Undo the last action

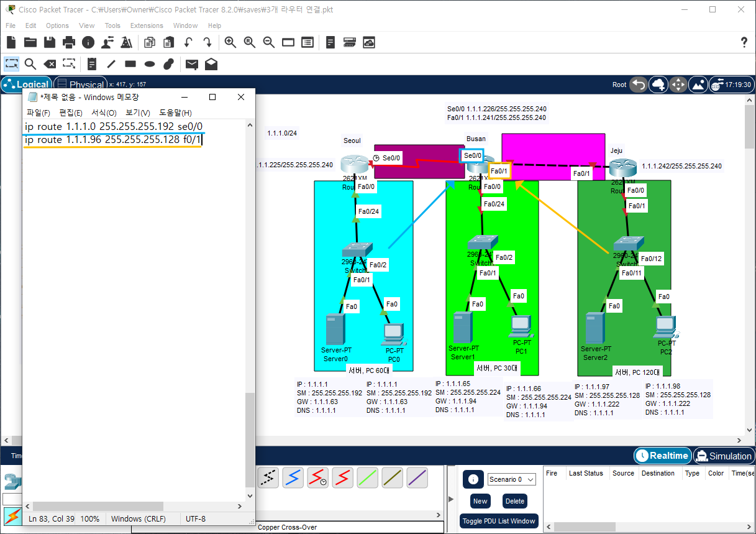pos(188,42)
